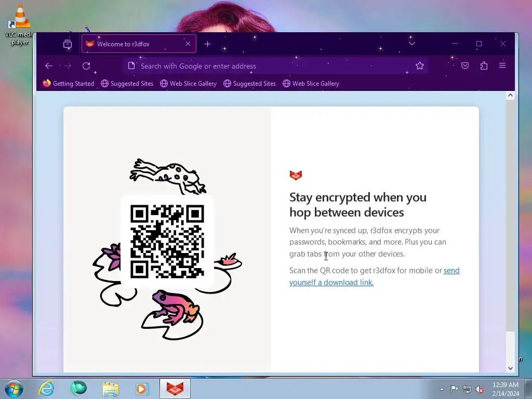Select the Welcome to r3dfox tab

coord(139,44)
